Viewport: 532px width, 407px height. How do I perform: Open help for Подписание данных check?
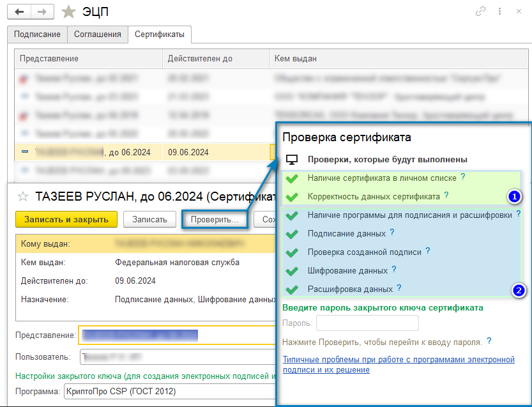pyautogui.click(x=391, y=233)
